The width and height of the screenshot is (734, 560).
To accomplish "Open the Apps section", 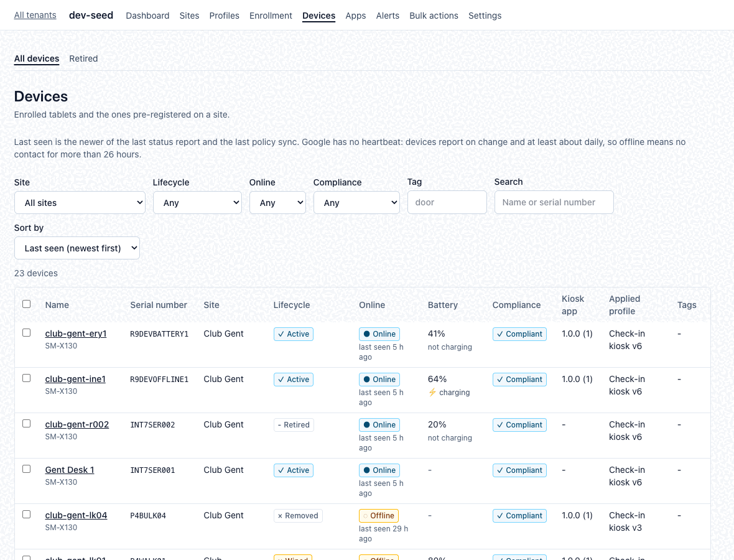I will tap(356, 16).
